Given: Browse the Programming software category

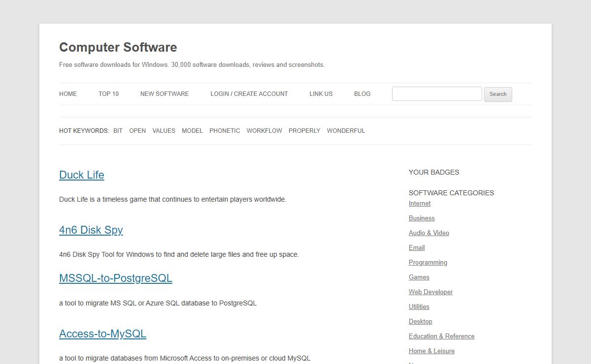Looking at the screenshot, I should tap(428, 263).
